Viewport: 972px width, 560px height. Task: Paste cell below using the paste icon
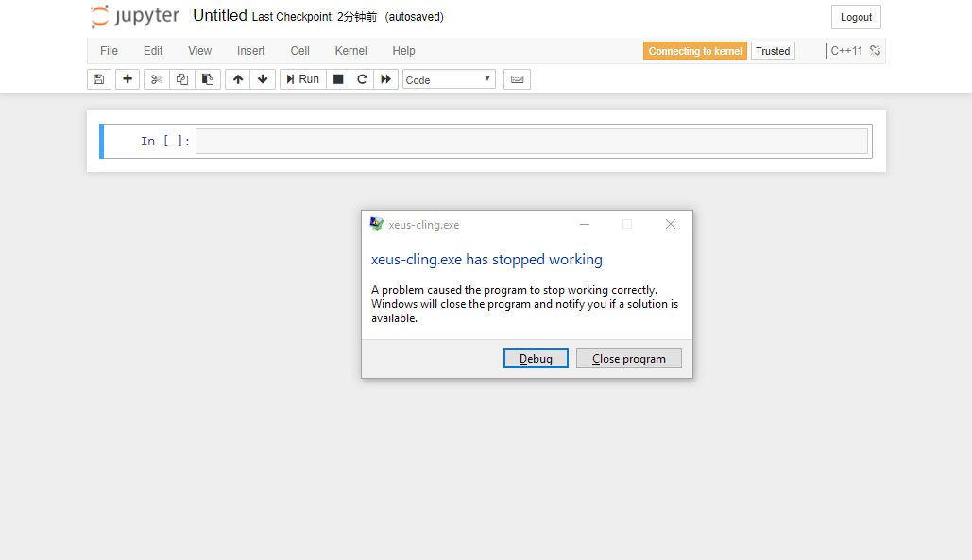point(207,78)
